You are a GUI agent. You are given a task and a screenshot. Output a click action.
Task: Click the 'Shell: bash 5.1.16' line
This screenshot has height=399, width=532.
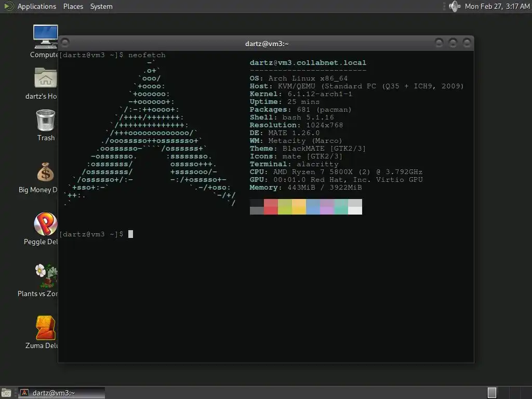[292, 117]
